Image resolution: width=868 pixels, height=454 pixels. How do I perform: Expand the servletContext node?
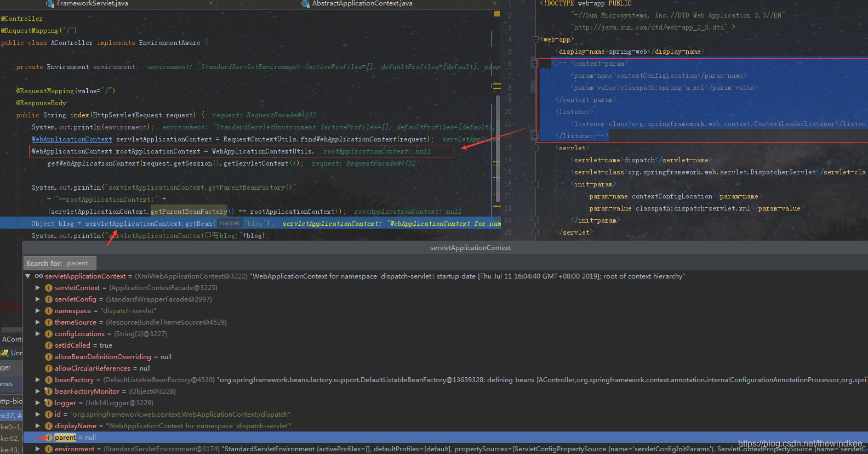point(38,288)
